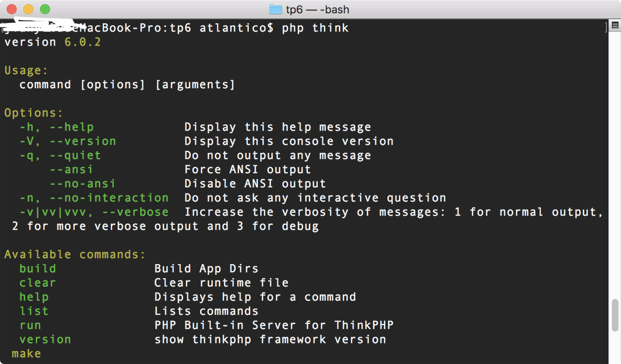The image size is (621, 364).
Task: Maximize the Terminal window with green button
Action: [45, 9]
